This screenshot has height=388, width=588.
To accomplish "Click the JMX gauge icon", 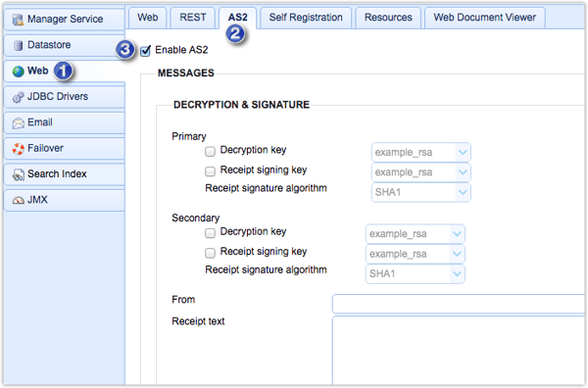I will [x=18, y=201].
